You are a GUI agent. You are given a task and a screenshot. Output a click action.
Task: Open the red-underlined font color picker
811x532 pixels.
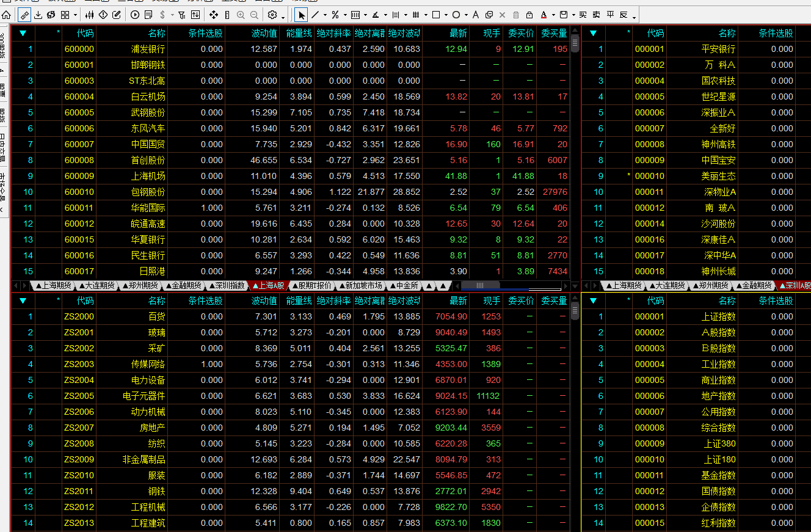coord(544,15)
